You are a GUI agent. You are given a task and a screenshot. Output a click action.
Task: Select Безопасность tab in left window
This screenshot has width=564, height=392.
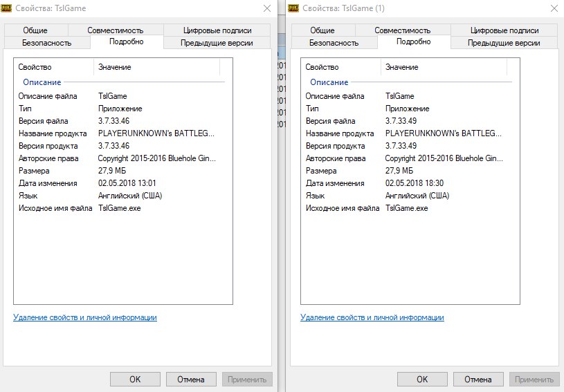[x=46, y=43]
